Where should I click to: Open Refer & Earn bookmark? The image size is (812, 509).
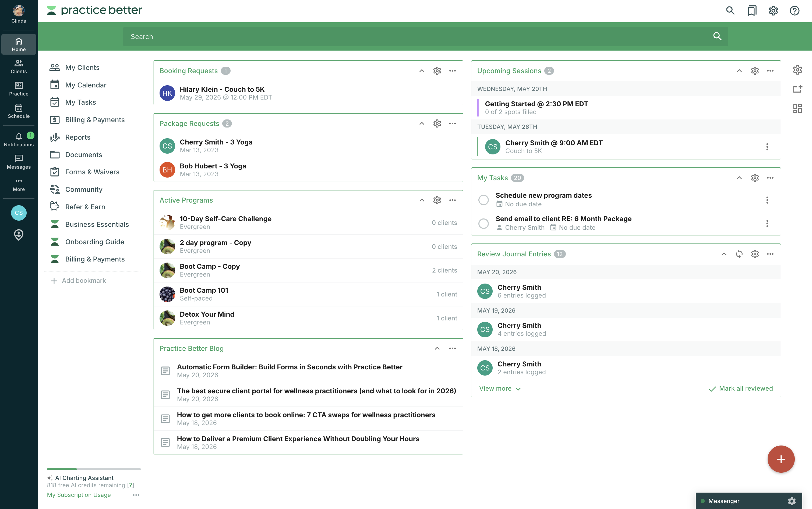[x=77, y=207]
